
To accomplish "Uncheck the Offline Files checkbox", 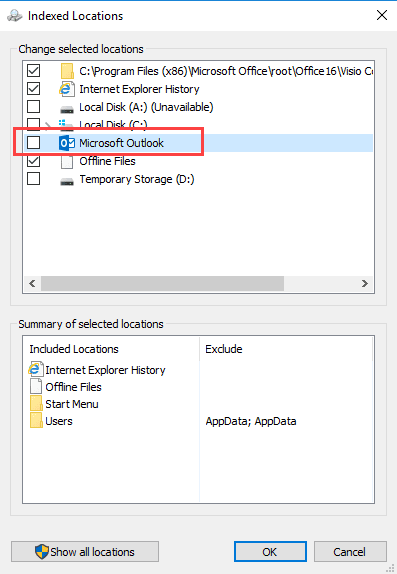I will tap(34, 161).
